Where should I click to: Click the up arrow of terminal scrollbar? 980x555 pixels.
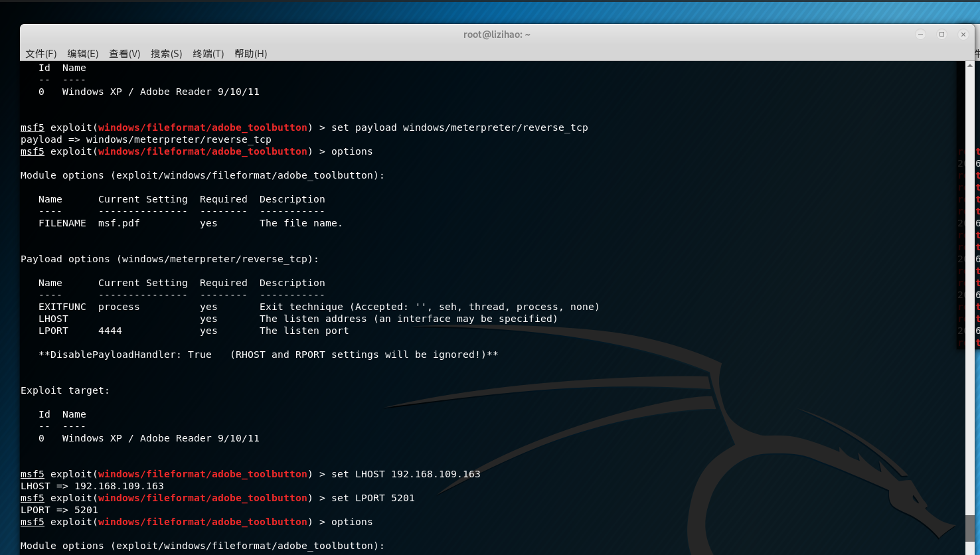(x=970, y=65)
